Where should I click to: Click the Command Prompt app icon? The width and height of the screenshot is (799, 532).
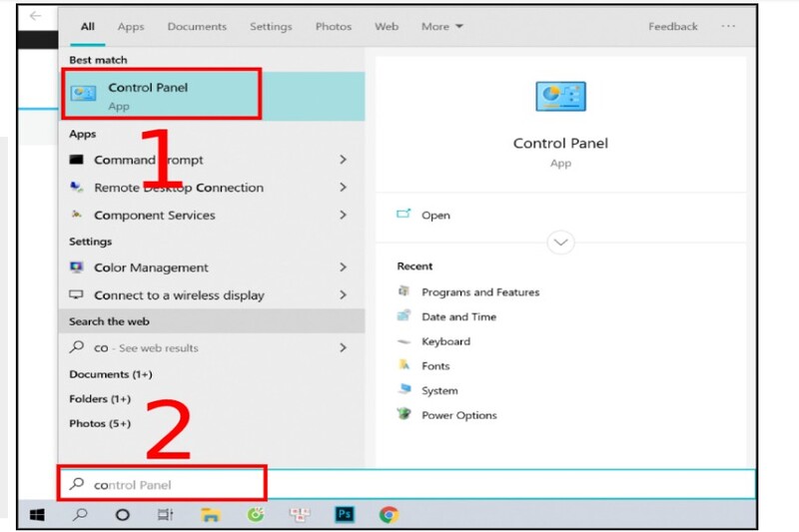(77, 160)
